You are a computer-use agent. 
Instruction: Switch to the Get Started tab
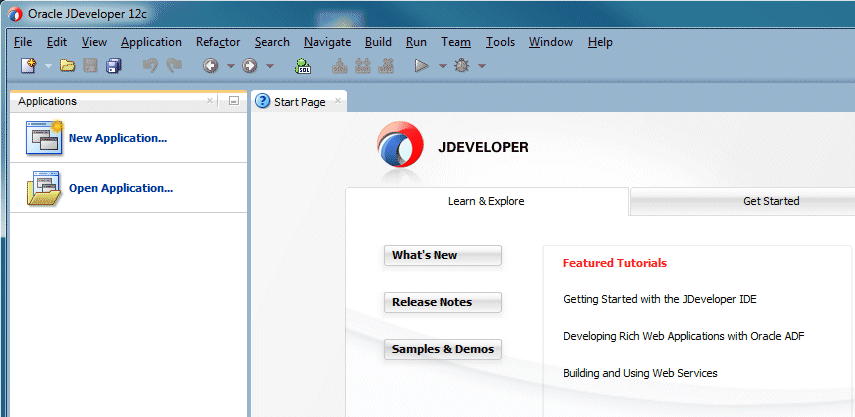click(x=771, y=201)
